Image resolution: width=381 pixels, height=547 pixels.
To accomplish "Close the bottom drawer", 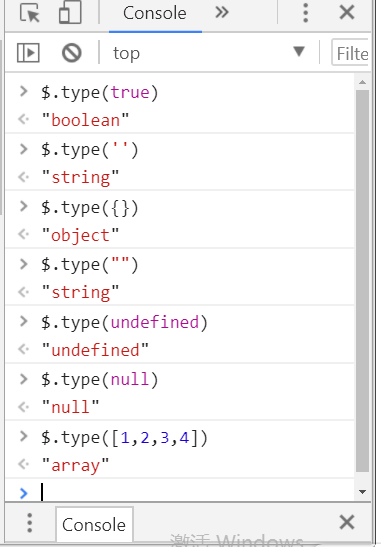I will 347,523.
